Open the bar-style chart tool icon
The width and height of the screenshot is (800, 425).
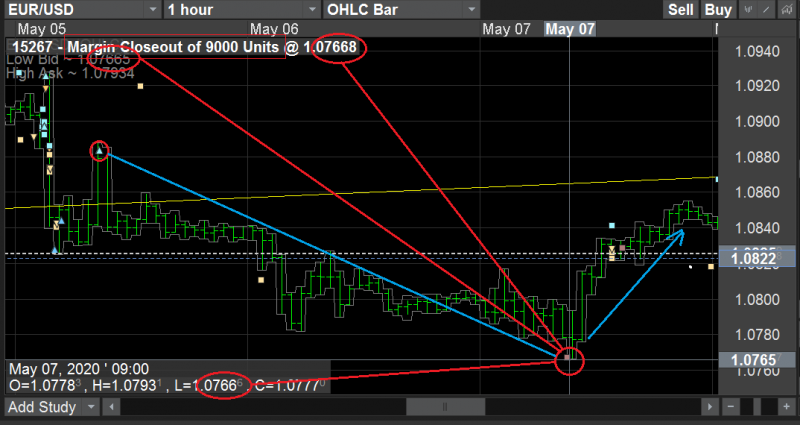[x=749, y=10]
